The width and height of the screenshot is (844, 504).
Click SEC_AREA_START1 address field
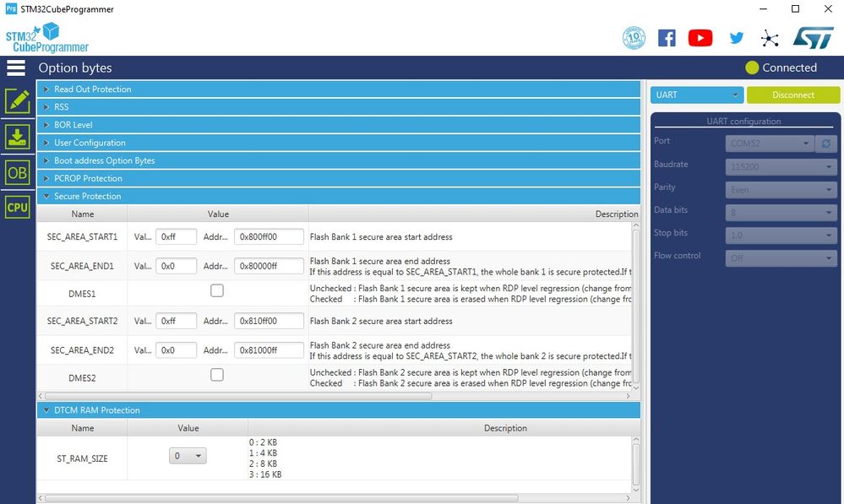(x=269, y=236)
